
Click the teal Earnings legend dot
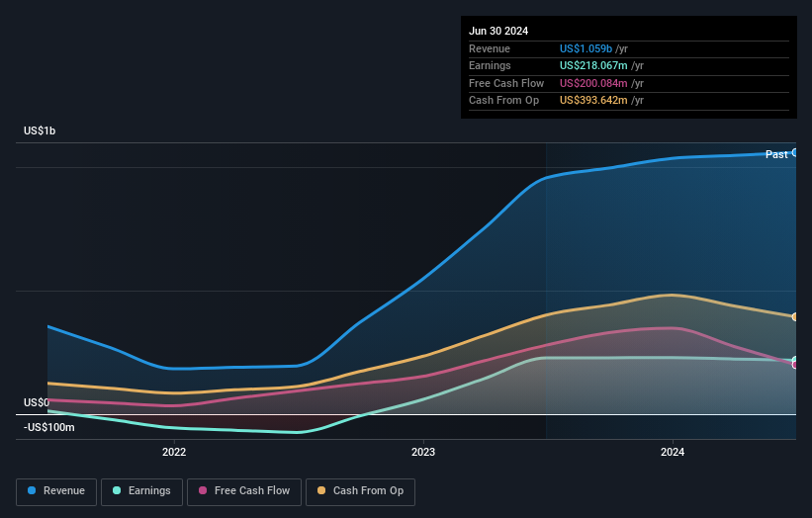coord(117,490)
